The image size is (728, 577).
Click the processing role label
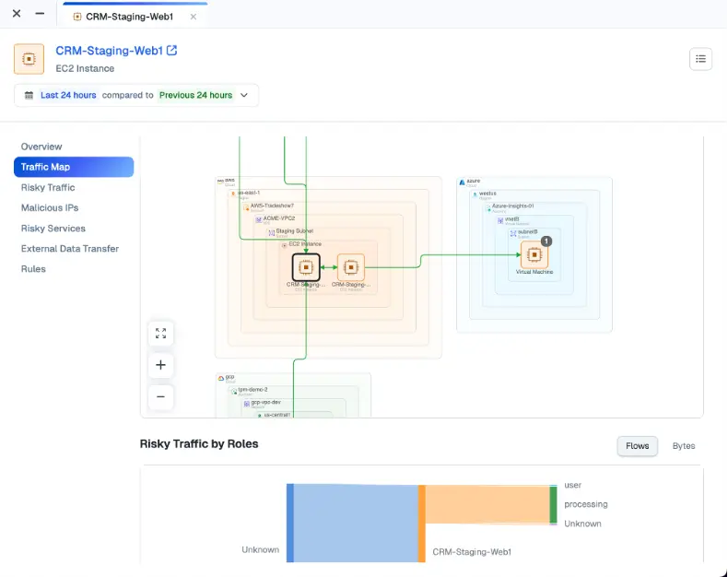pos(585,504)
